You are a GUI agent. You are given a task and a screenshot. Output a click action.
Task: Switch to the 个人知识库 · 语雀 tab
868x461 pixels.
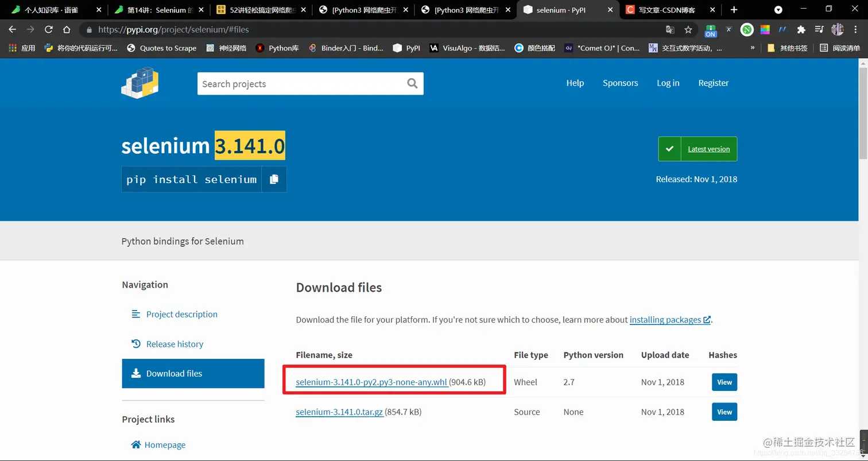(52, 10)
